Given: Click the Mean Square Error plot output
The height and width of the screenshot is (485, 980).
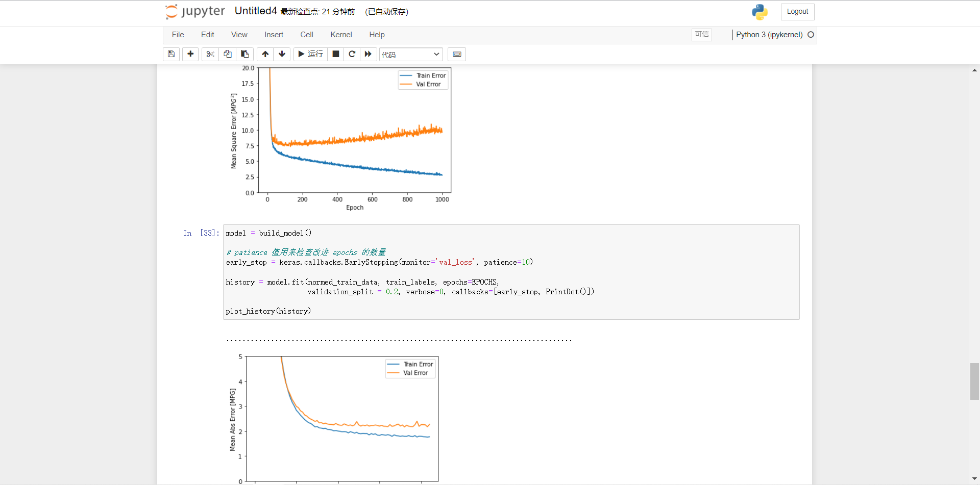Looking at the screenshot, I should (340, 138).
